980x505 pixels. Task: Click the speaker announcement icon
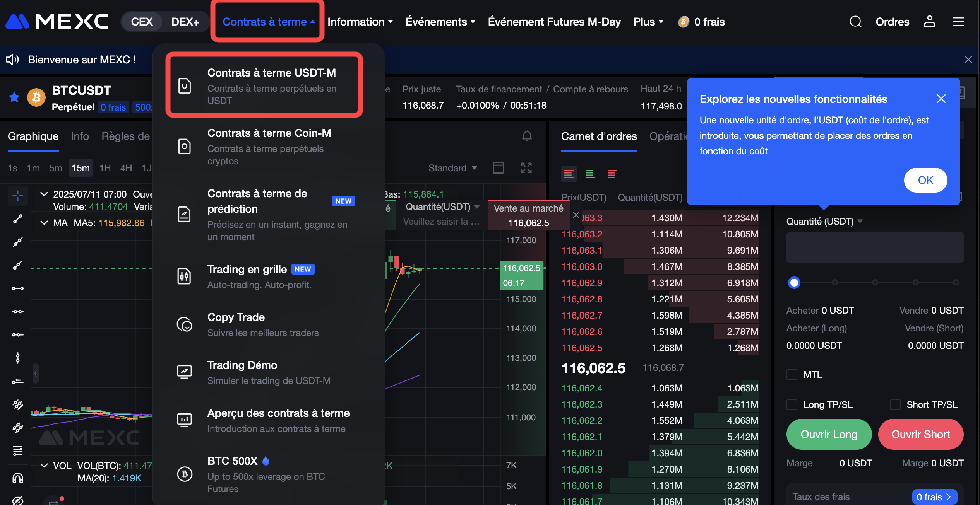[x=12, y=60]
